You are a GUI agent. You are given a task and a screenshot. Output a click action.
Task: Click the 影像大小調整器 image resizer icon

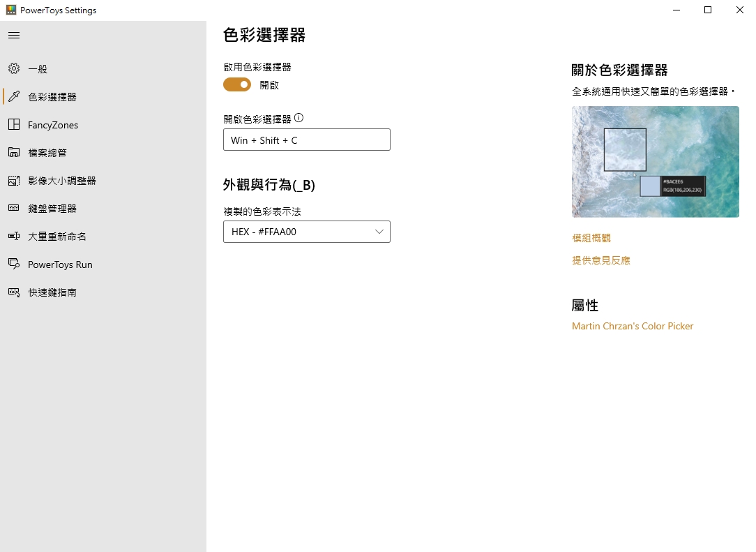[x=14, y=181]
